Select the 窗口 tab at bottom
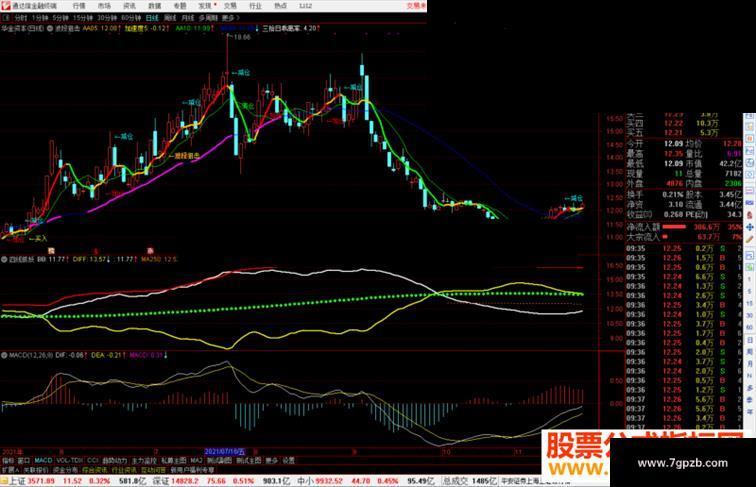This screenshot has height=487, width=756. coord(24,461)
